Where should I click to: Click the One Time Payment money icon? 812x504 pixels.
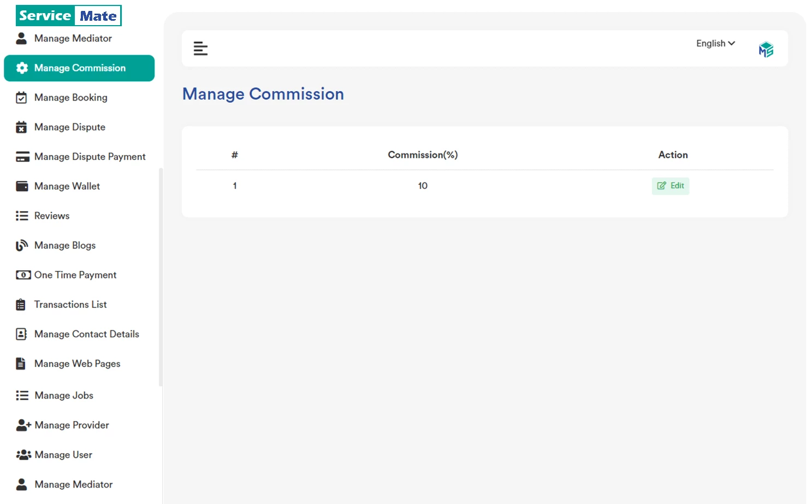(22, 275)
